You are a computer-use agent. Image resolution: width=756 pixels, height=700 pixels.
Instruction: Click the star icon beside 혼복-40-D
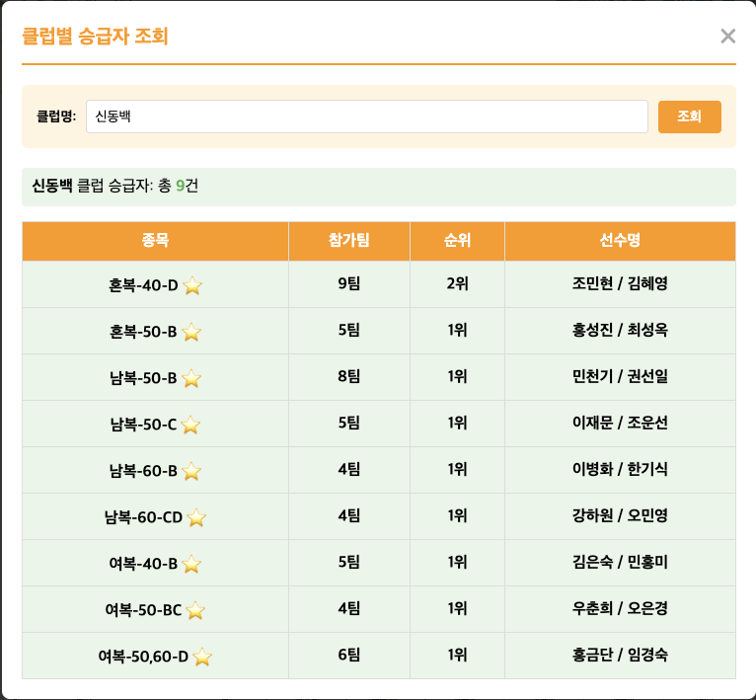(x=192, y=285)
